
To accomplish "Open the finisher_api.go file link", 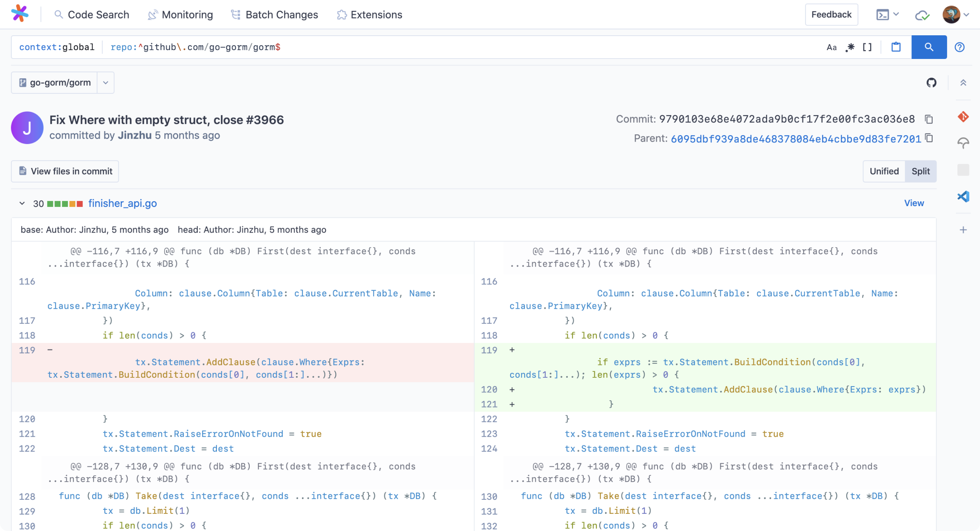I will click(x=123, y=203).
